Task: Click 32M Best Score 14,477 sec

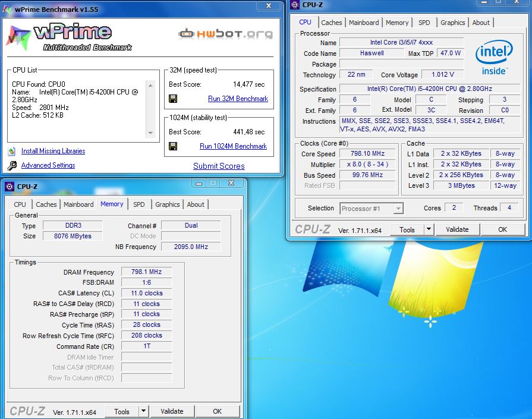Action: tap(248, 84)
